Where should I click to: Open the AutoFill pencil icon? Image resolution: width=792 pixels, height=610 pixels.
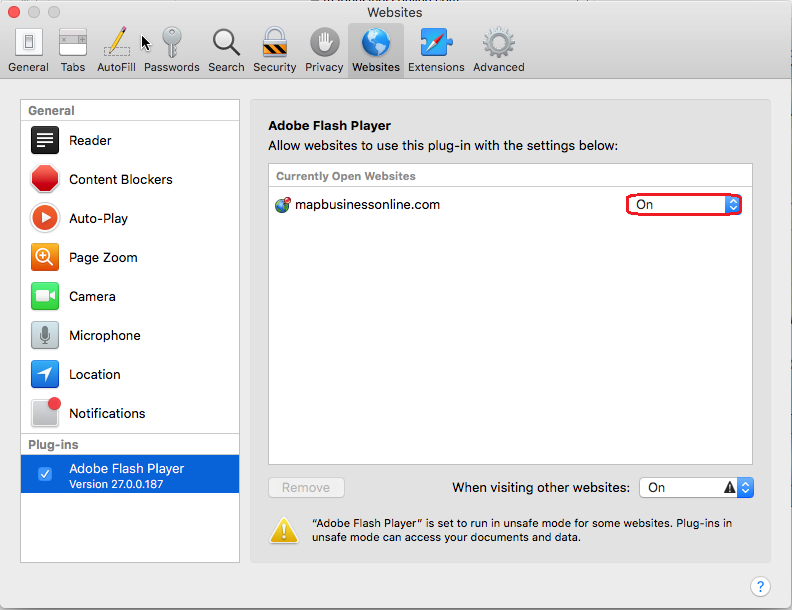[x=117, y=41]
